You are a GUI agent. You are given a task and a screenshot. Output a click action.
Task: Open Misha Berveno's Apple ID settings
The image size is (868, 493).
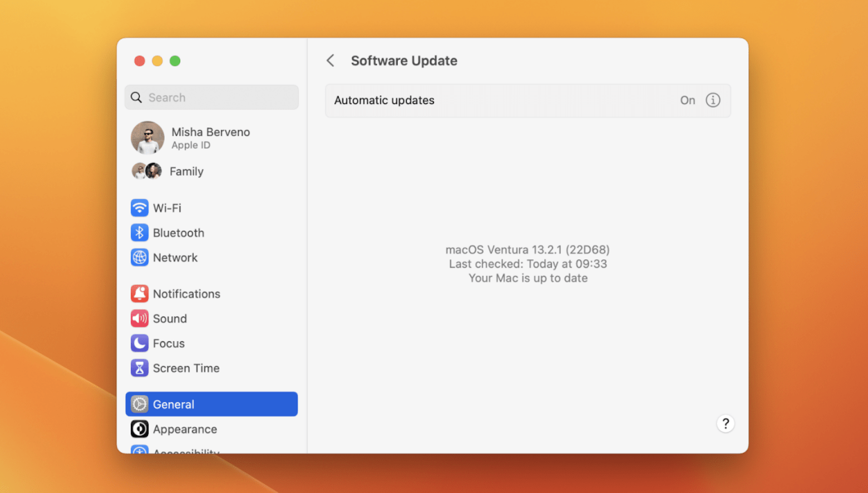pos(210,137)
